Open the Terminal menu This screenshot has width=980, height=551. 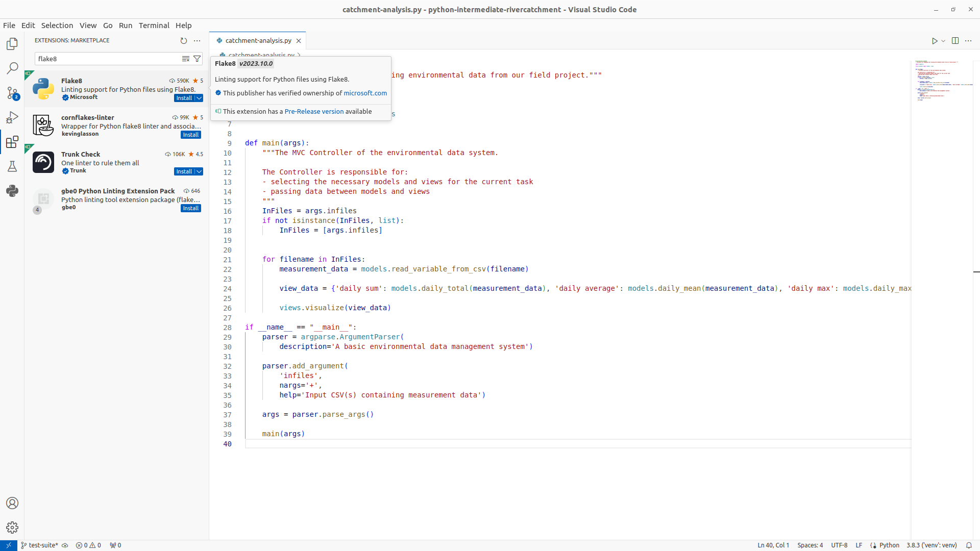(154, 25)
